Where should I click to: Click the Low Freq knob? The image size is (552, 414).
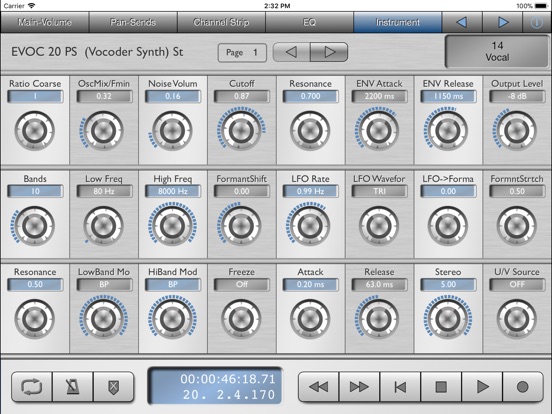click(x=104, y=226)
